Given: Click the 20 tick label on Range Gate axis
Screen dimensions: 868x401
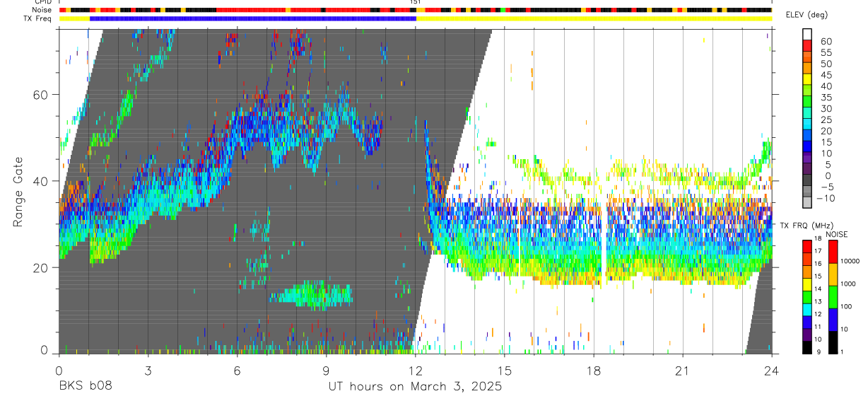Looking at the screenshot, I should [x=41, y=267].
